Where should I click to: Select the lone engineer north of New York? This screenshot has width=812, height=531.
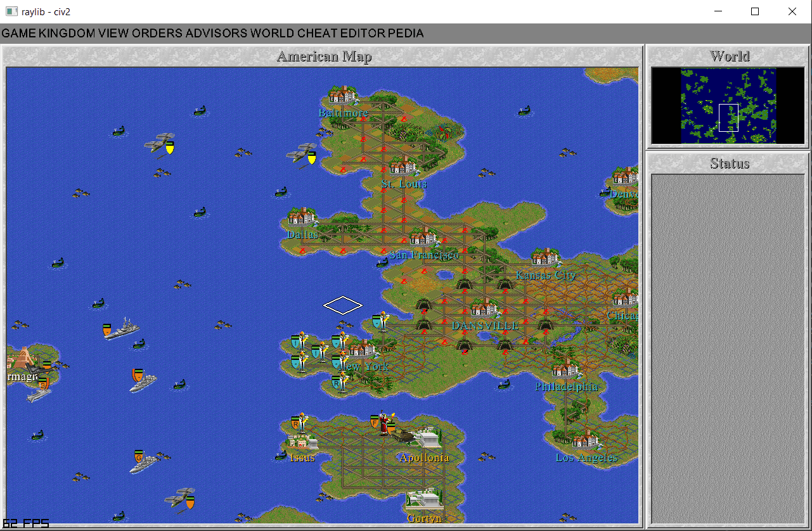pos(380,323)
